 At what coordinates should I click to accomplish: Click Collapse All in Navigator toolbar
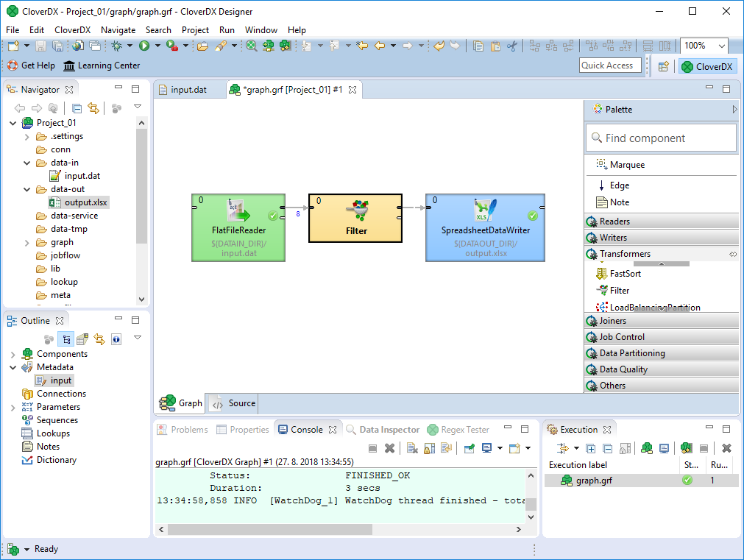click(77, 108)
